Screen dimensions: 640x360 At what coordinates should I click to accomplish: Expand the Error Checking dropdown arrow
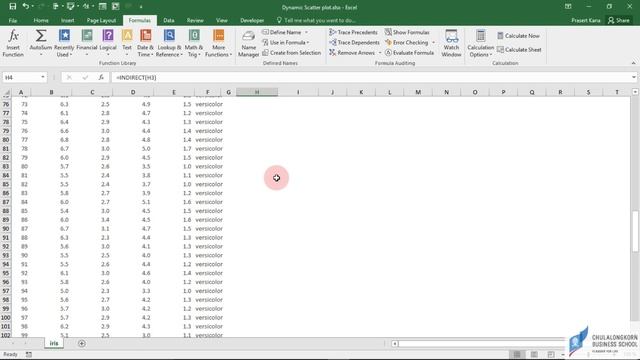[433, 42]
